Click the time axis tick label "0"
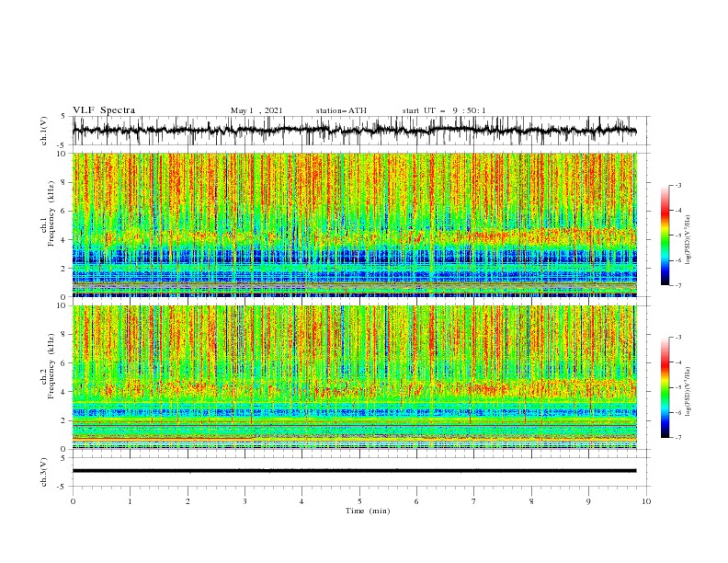 tap(73, 501)
